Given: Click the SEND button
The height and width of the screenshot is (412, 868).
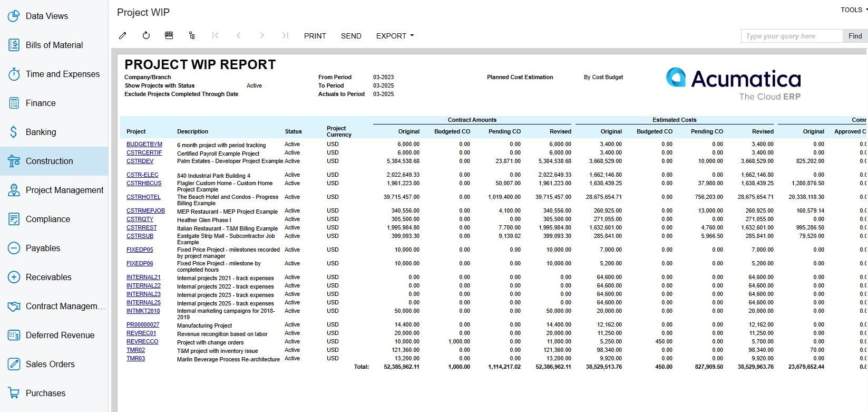Looking at the screenshot, I should click(x=351, y=36).
